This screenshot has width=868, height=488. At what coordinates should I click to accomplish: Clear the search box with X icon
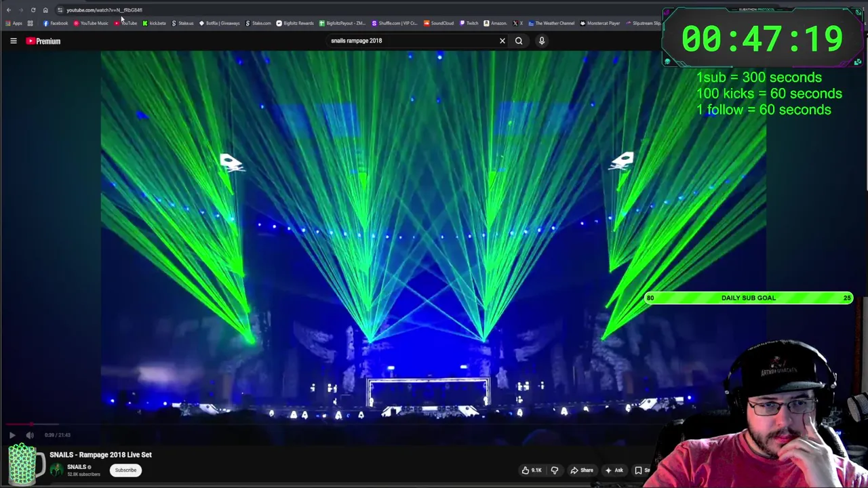[502, 41]
